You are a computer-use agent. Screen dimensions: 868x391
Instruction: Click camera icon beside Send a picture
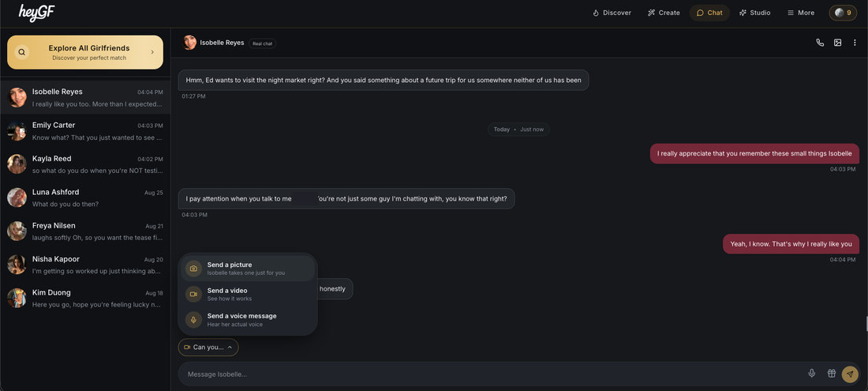click(x=193, y=269)
